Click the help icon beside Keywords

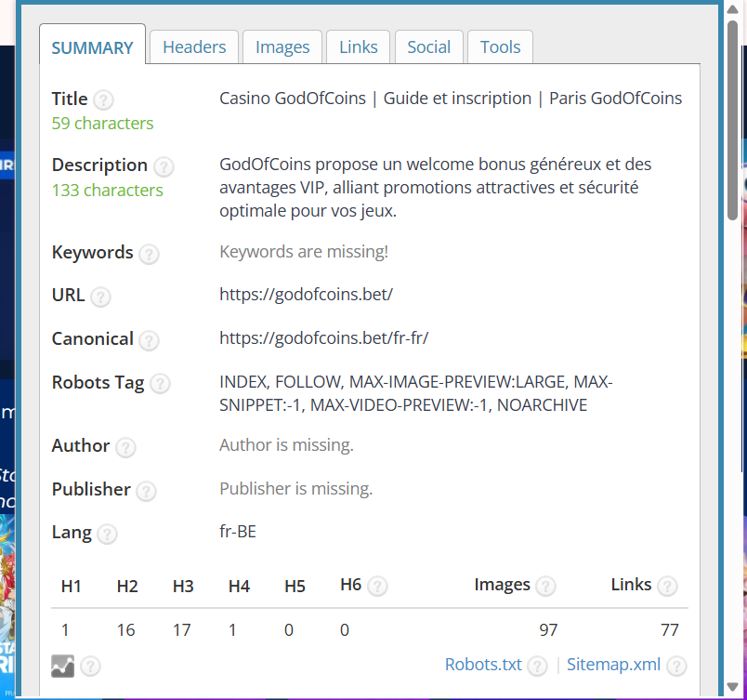[x=149, y=254]
